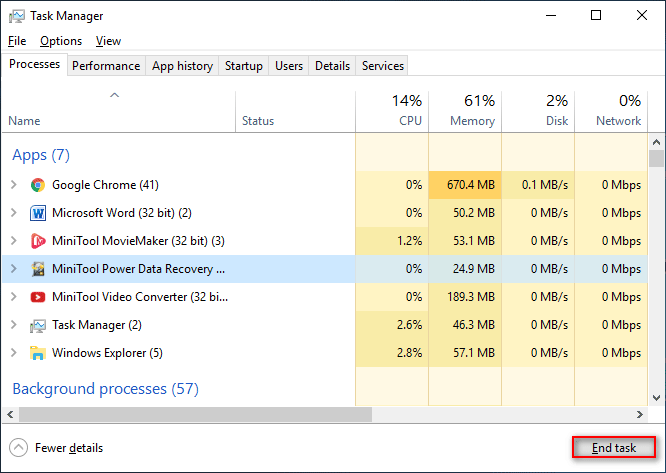This screenshot has width=666, height=473.
Task: Expand the MiniTool MovieMaker process group
Action: [x=14, y=241]
